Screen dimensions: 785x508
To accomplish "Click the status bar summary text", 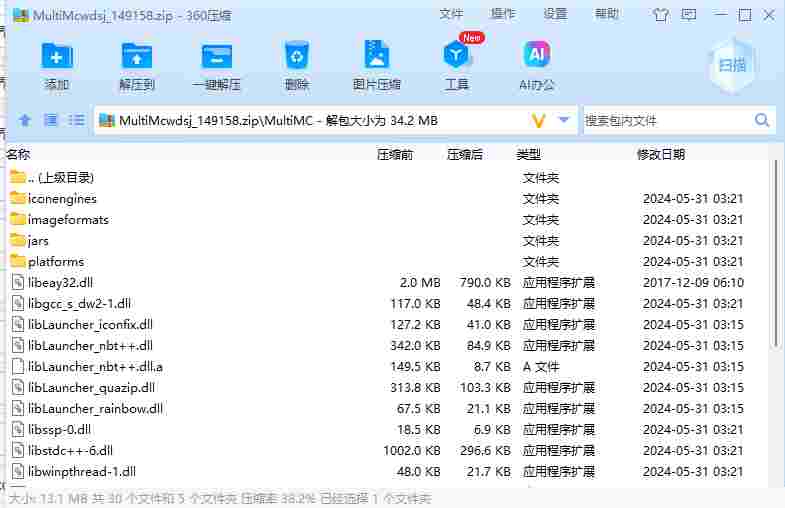I will 220,498.
